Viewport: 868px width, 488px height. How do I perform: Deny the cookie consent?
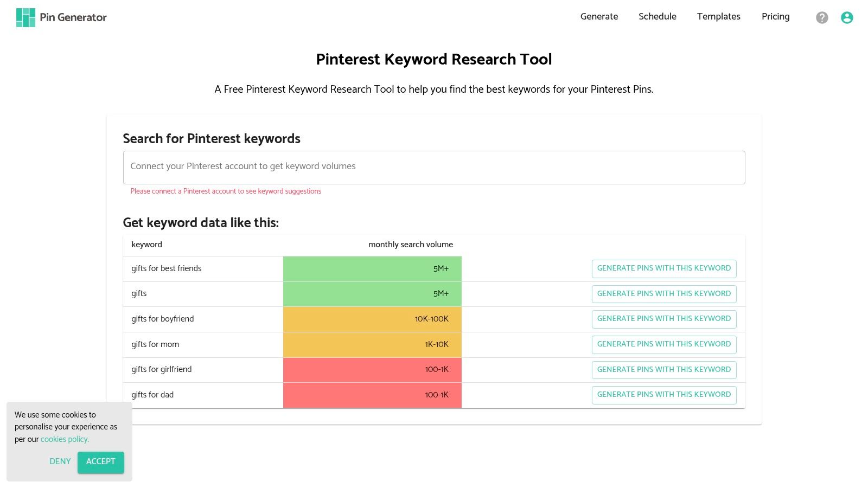(x=60, y=461)
